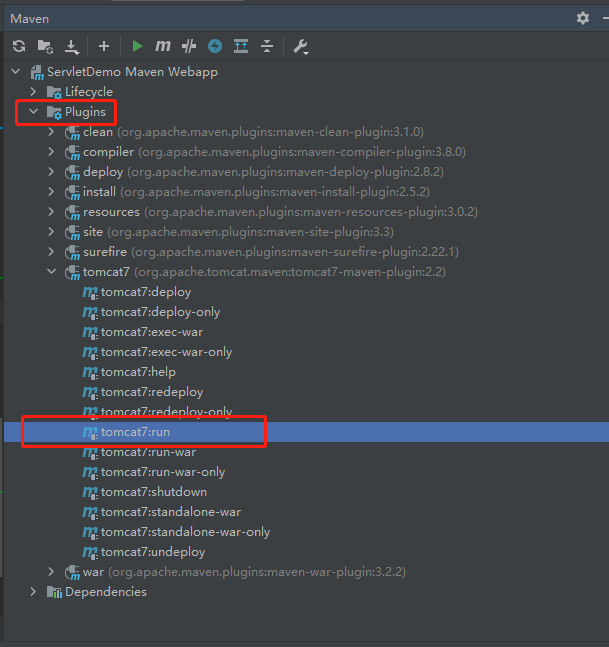Expand the war plugin
Screen dimensions: 609x647
coord(51,572)
